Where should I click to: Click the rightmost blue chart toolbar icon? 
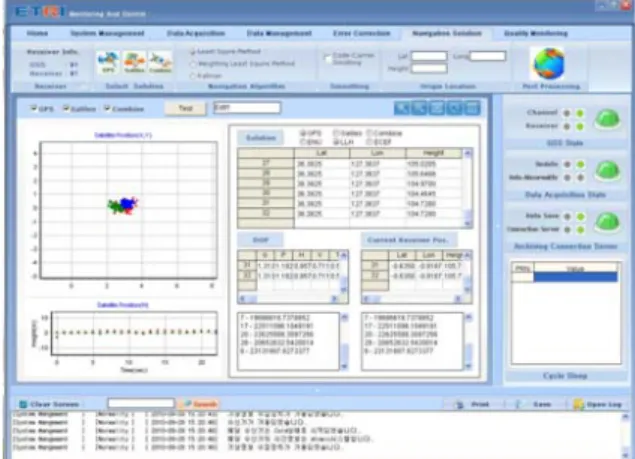pos(472,108)
